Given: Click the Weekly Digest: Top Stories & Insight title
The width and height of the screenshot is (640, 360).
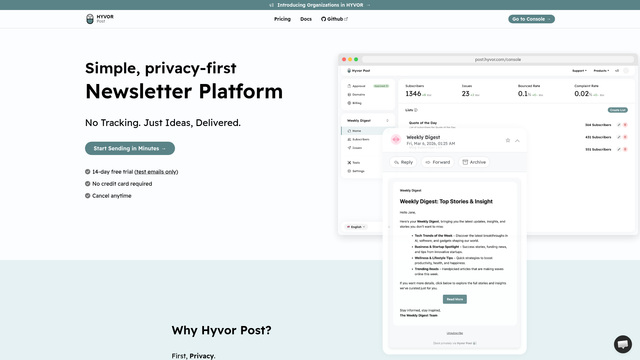Looking at the screenshot, I should [x=446, y=202].
